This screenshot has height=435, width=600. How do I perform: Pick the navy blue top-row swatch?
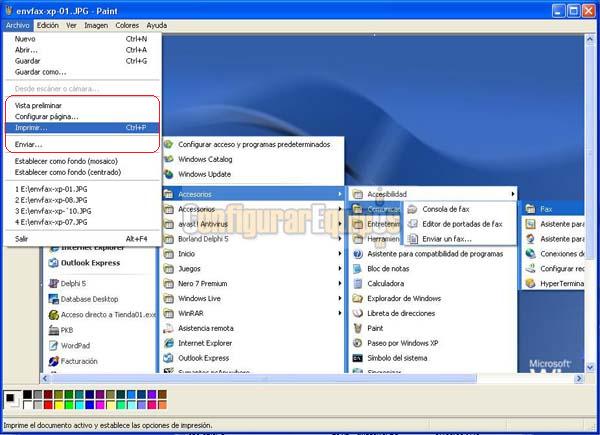coord(90,394)
